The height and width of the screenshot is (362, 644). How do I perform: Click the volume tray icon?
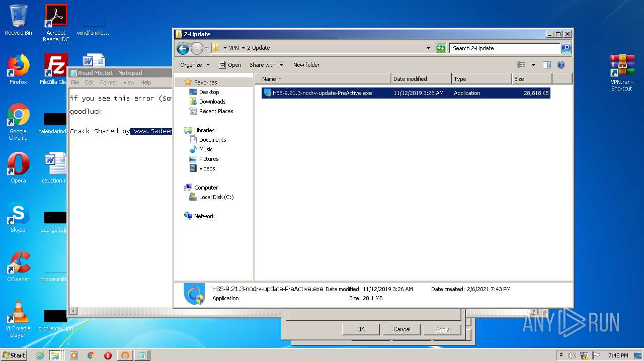click(x=572, y=355)
